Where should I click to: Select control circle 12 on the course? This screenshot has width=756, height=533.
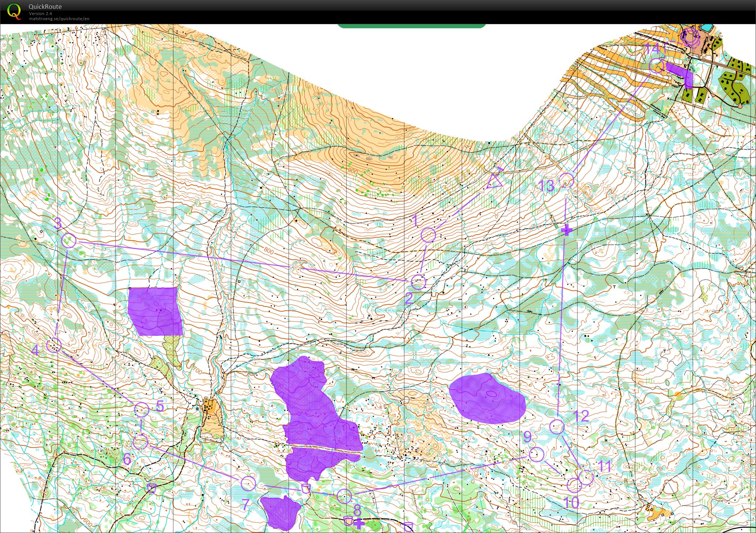[557, 427]
